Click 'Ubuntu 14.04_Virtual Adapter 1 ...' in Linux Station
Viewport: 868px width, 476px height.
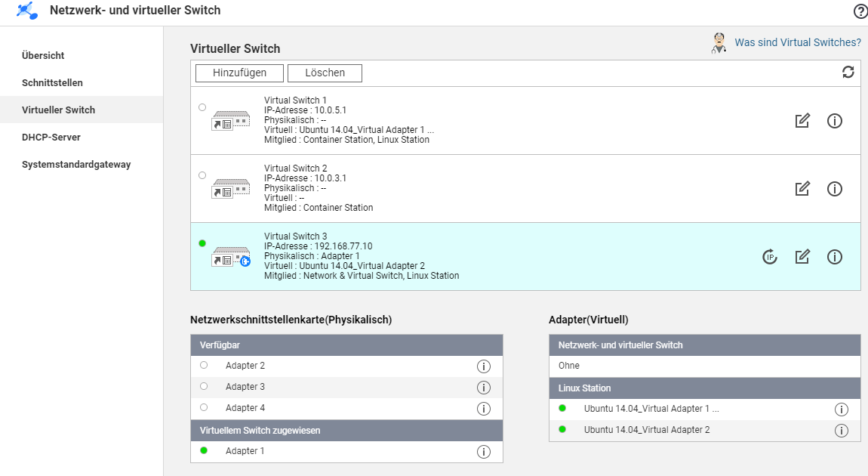[x=651, y=409]
